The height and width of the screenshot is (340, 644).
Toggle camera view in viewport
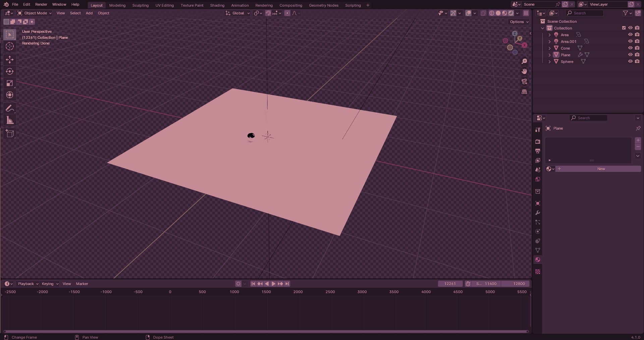524,81
